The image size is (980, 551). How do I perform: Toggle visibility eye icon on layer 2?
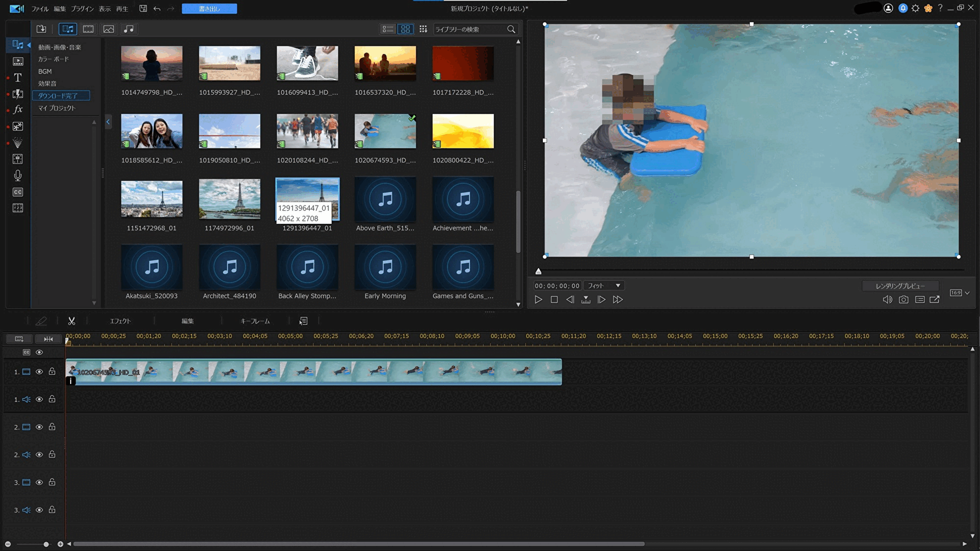pyautogui.click(x=38, y=427)
